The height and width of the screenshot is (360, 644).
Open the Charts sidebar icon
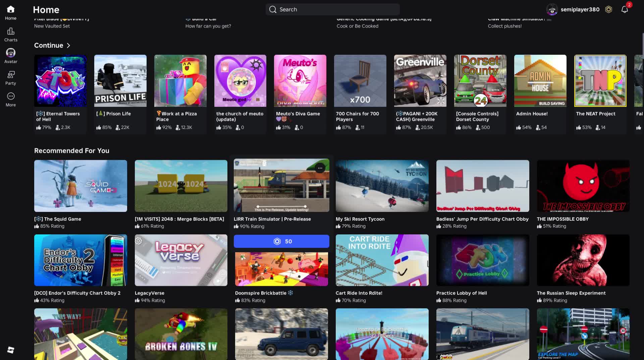[11, 31]
